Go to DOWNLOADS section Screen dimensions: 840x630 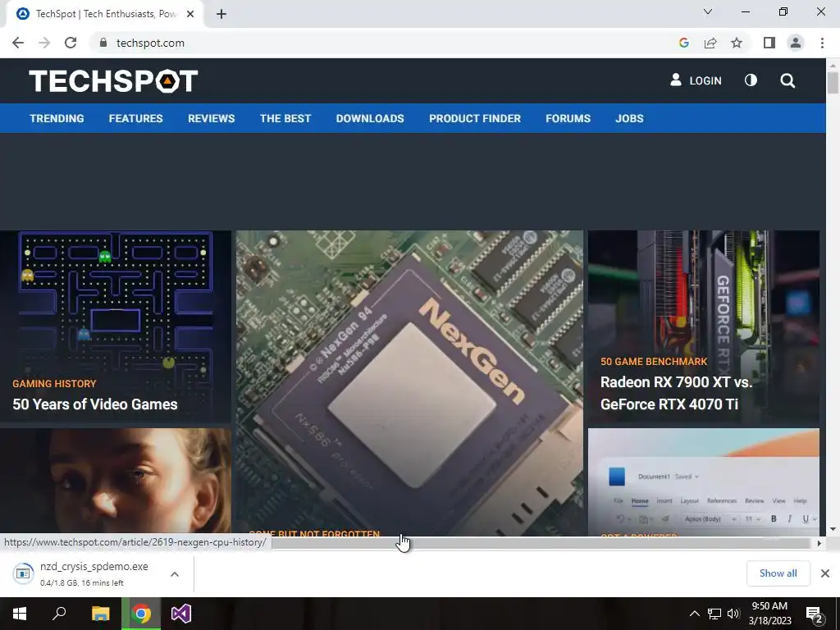370,118
